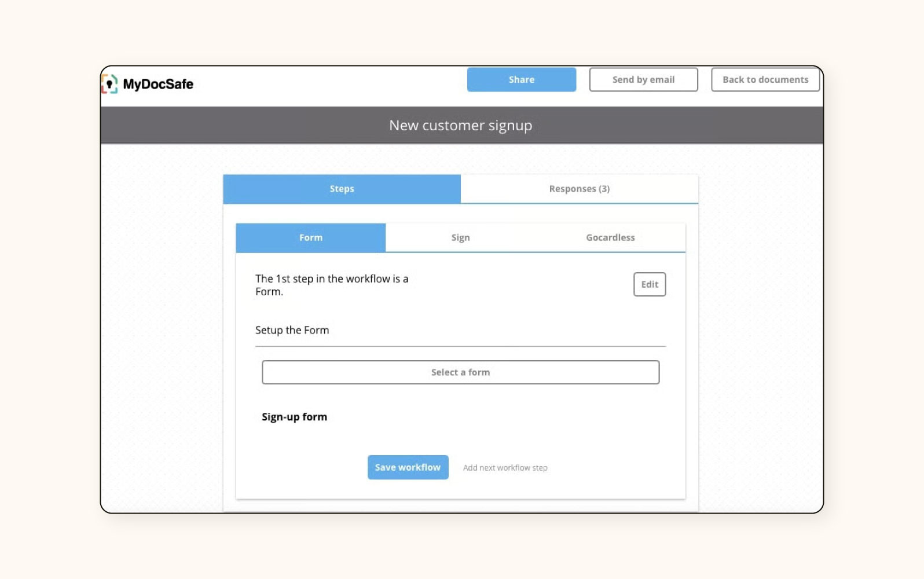Viewport: 924px width, 579px height.
Task: Click the Sign-up form entry
Action: 294,417
